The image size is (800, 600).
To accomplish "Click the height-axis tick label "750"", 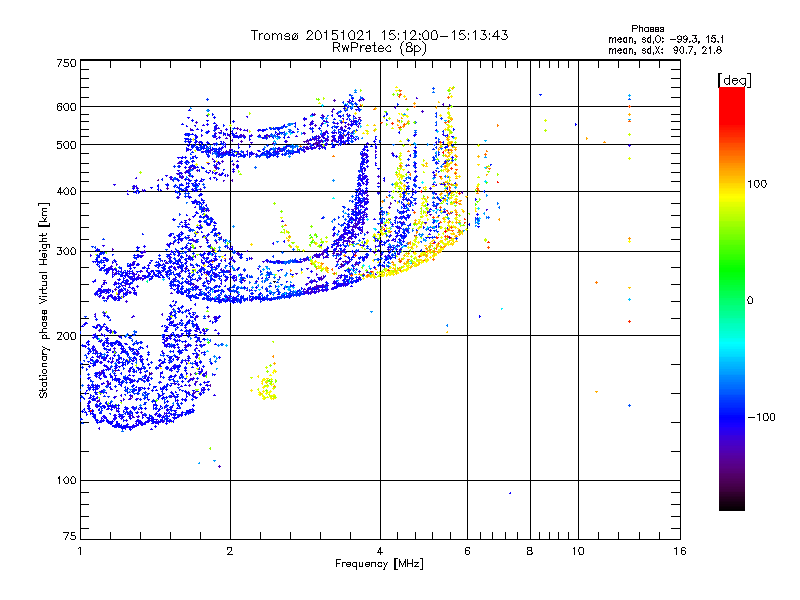I will (x=67, y=63).
